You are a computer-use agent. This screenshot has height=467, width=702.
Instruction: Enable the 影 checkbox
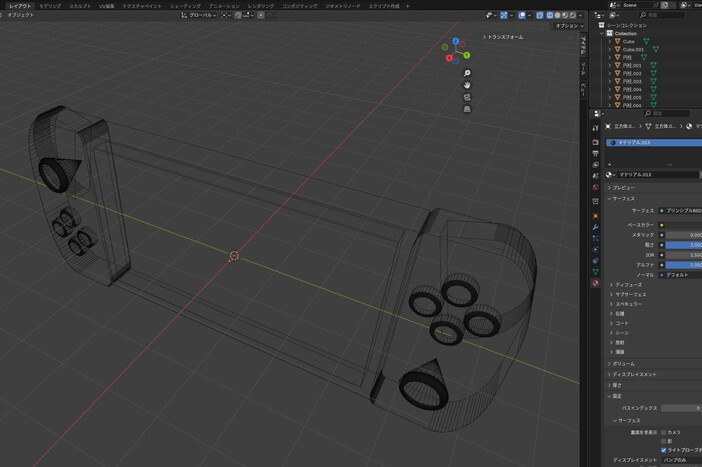(664, 441)
